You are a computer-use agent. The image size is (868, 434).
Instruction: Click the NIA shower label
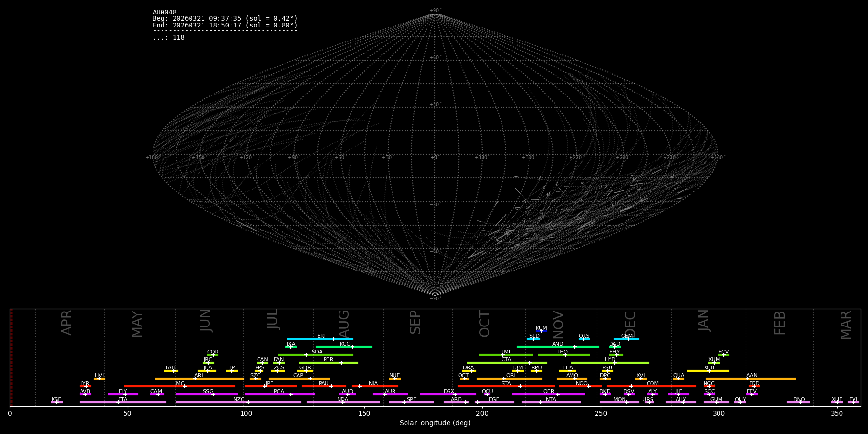click(x=373, y=384)
